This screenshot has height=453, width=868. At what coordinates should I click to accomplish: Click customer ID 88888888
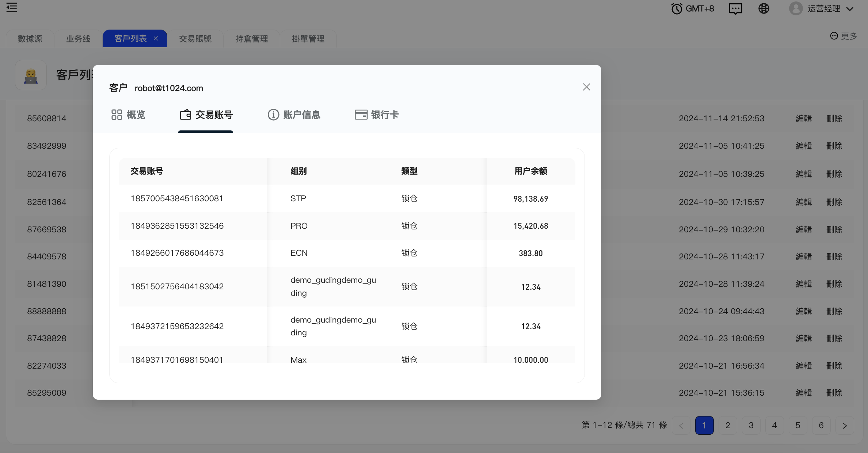46,311
